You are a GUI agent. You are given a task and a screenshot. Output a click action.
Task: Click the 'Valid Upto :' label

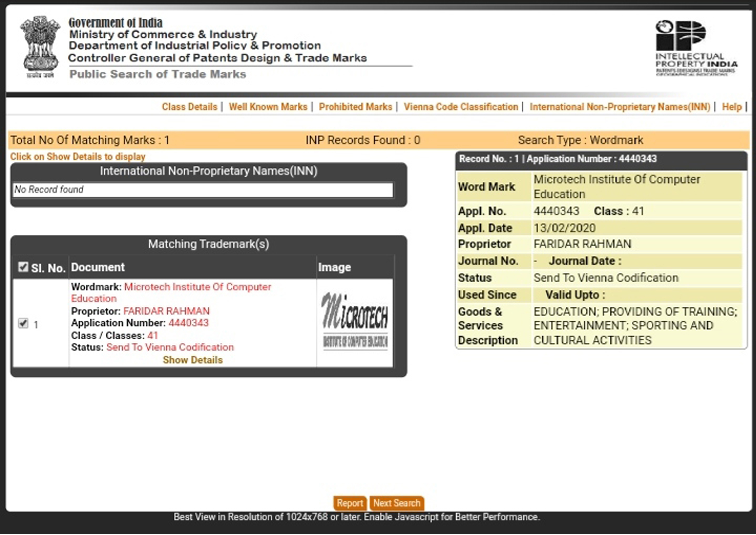tap(575, 295)
